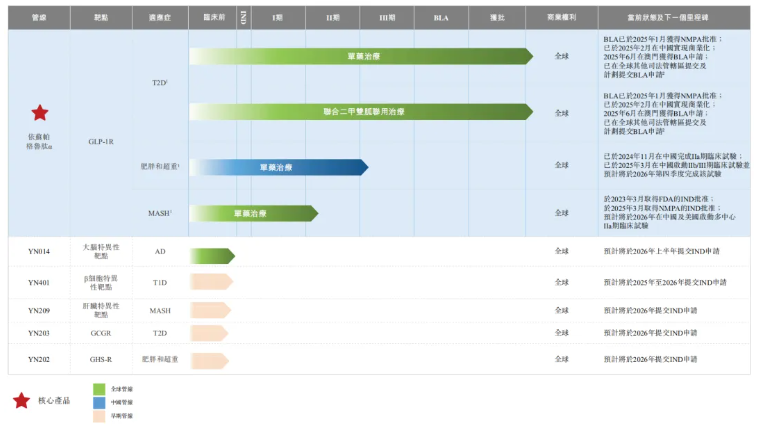
Task: Click the YN014 pipeline name
Action: pyautogui.click(x=39, y=252)
